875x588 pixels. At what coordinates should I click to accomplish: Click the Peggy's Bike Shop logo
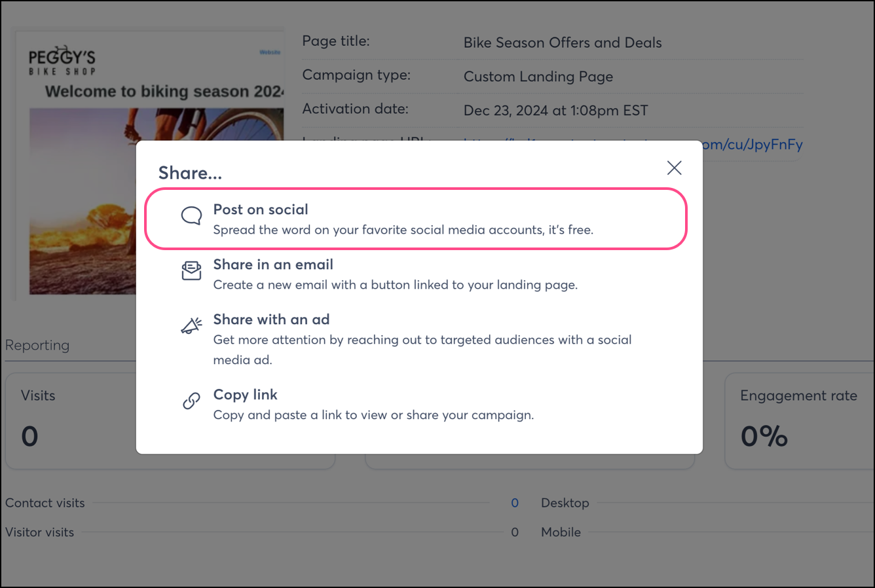point(62,60)
